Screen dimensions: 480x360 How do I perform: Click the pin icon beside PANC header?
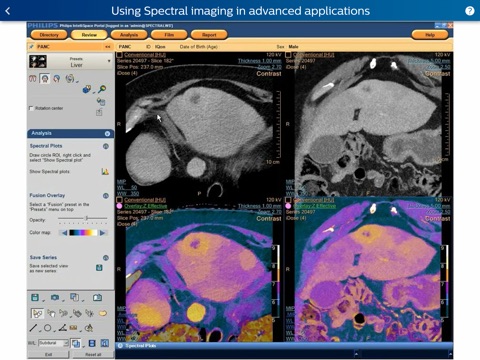pos(32,47)
